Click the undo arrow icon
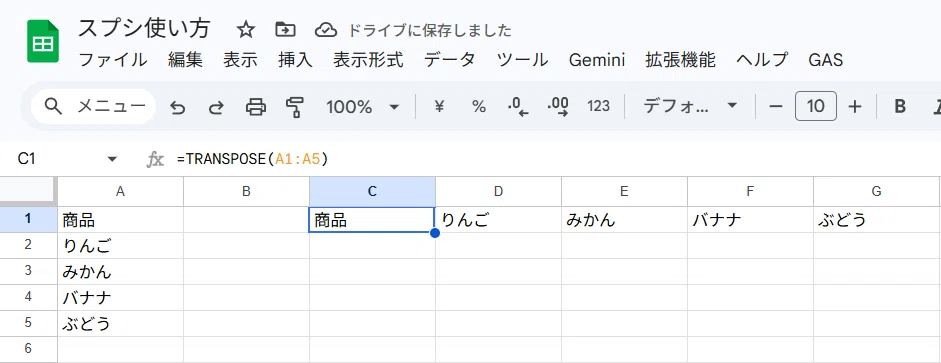Viewport: 941px width, 363px height. point(177,107)
